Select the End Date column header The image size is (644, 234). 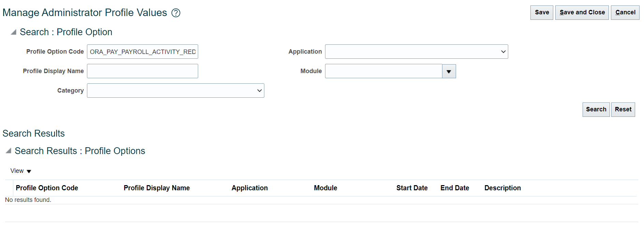pos(454,188)
